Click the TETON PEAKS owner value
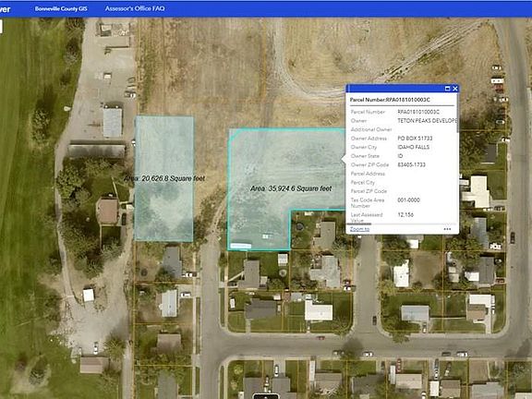 [x=428, y=121]
